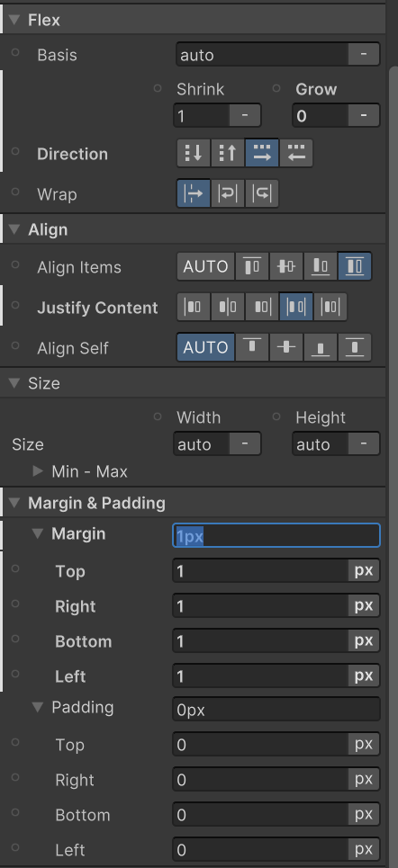
Task: Click the Height auto field
Action: pyautogui.click(x=321, y=444)
